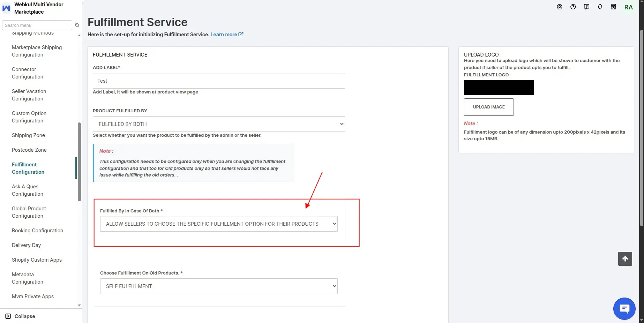Open the store front icon
Screen dimensions: 644x323
[614, 7]
